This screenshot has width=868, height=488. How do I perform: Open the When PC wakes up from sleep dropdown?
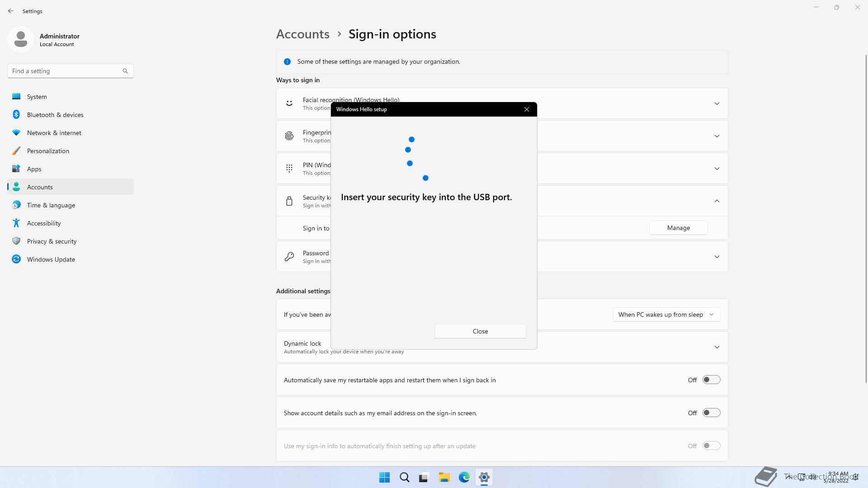[x=666, y=314]
